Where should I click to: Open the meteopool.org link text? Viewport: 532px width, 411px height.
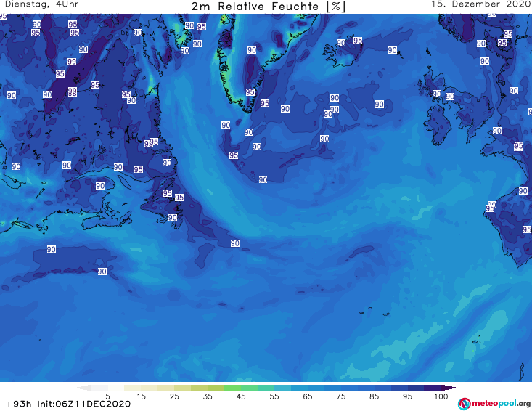coord(501,403)
